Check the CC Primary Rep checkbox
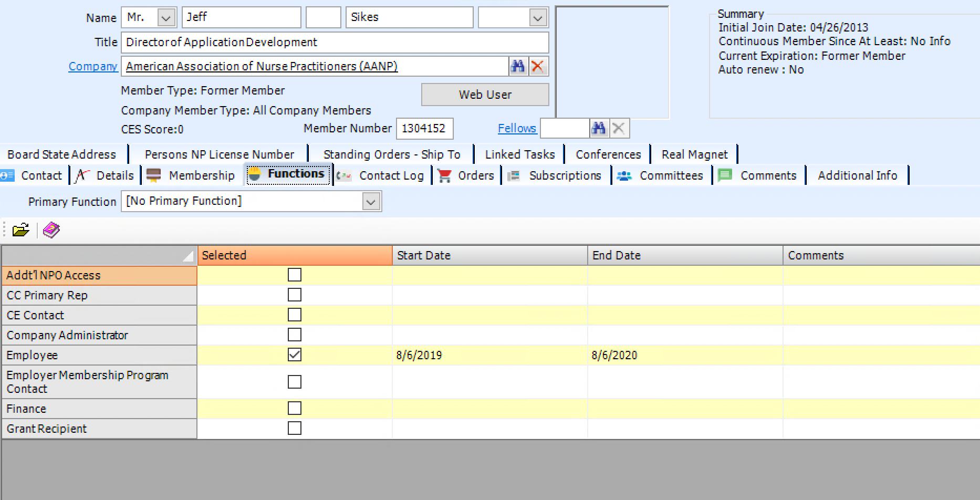This screenshot has width=980, height=500. tap(294, 294)
